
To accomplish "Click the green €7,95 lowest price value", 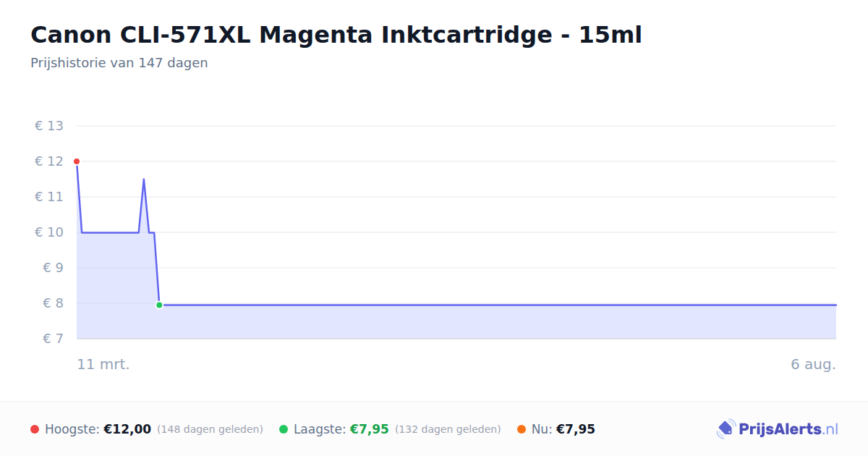I will (370, 429).
